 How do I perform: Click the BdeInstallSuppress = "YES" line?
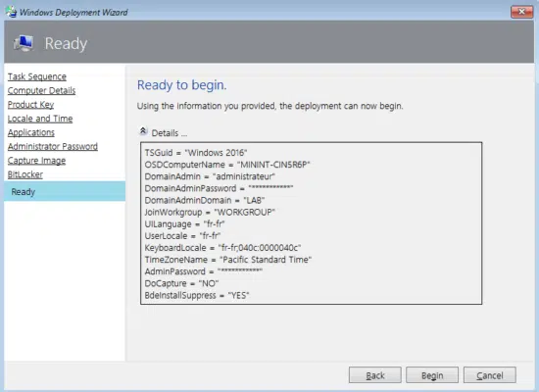(x=197, y=295)
